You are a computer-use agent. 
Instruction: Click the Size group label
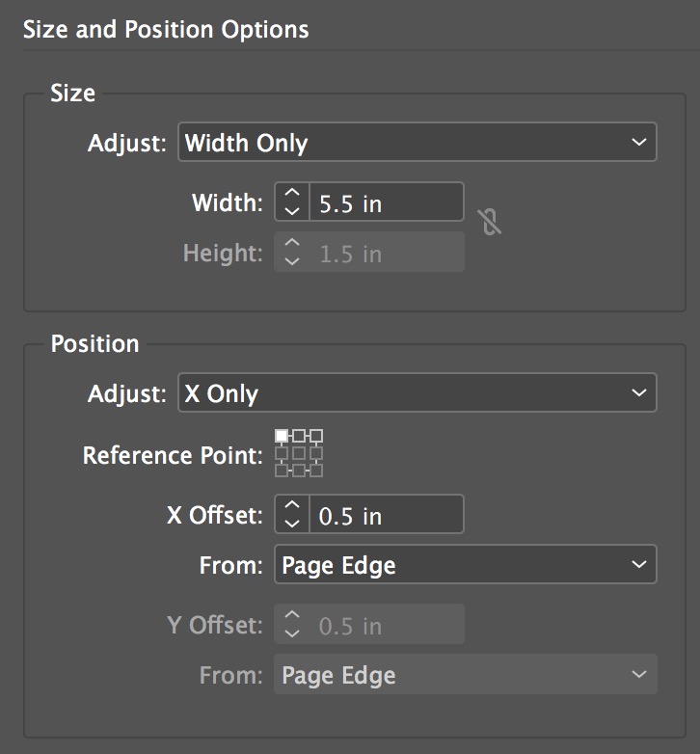(x=73, y=93)
